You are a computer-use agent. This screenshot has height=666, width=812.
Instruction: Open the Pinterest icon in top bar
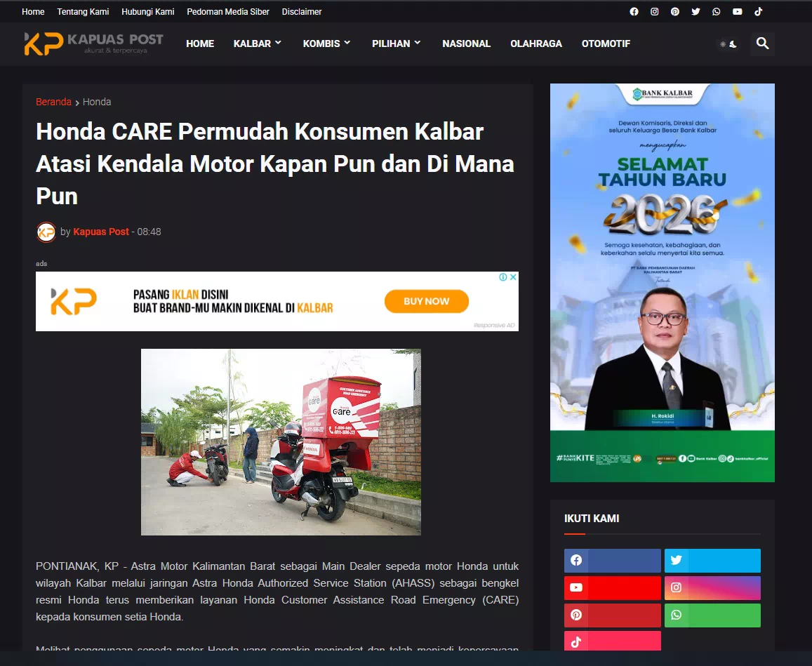pos(674,11)
